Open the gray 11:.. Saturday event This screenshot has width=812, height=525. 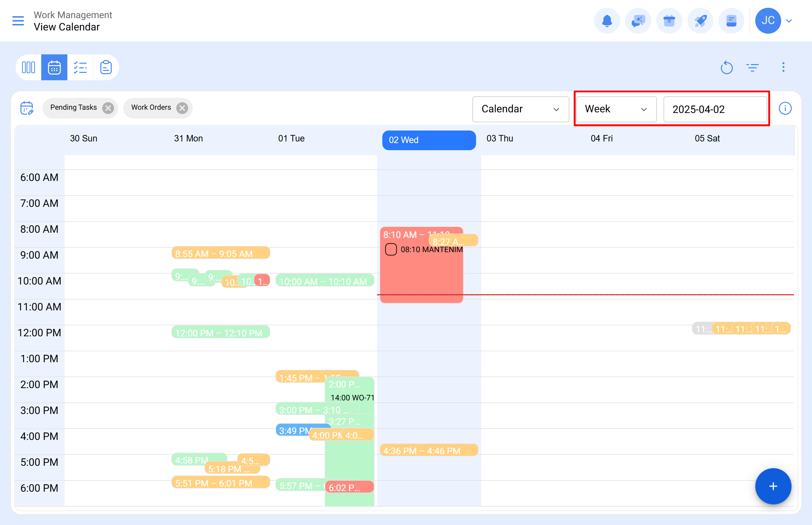point(702,329)
